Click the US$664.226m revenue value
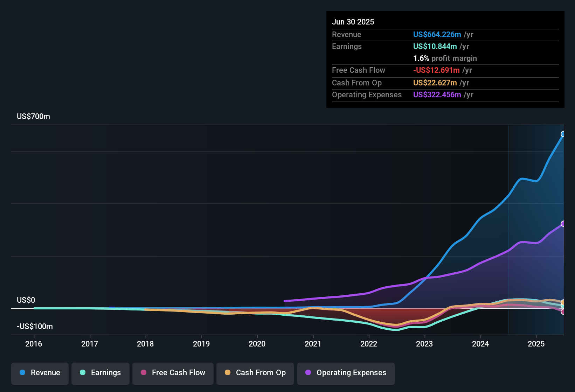Viewport: 575px width, 392px height. pyautogui.click(x=437, y=34)
